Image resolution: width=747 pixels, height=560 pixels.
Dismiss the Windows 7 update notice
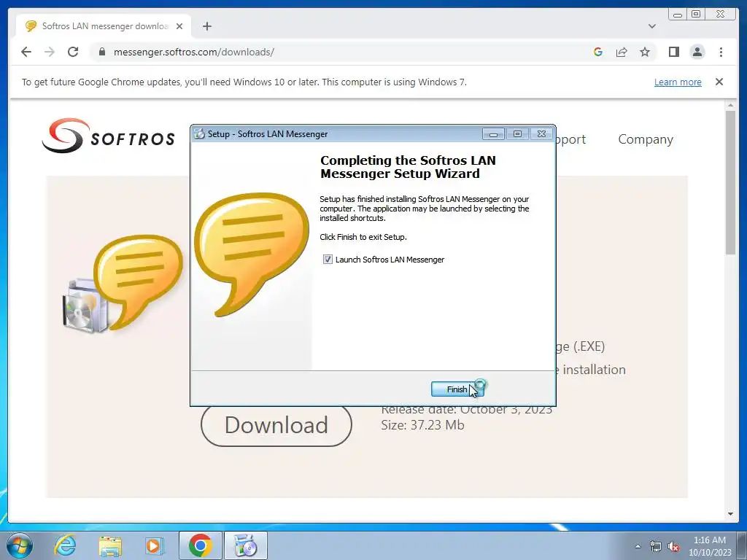719,82
